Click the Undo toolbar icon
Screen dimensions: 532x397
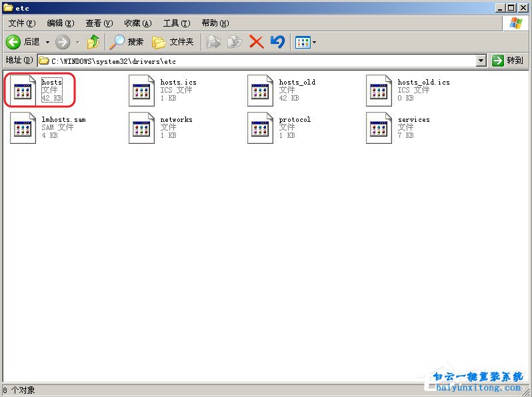[277, 42]
